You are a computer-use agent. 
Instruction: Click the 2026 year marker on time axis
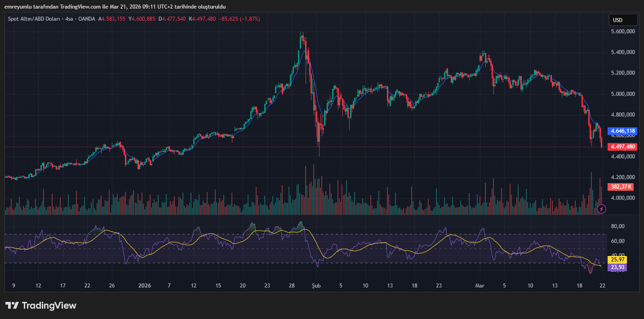click(x=144, y=285)
